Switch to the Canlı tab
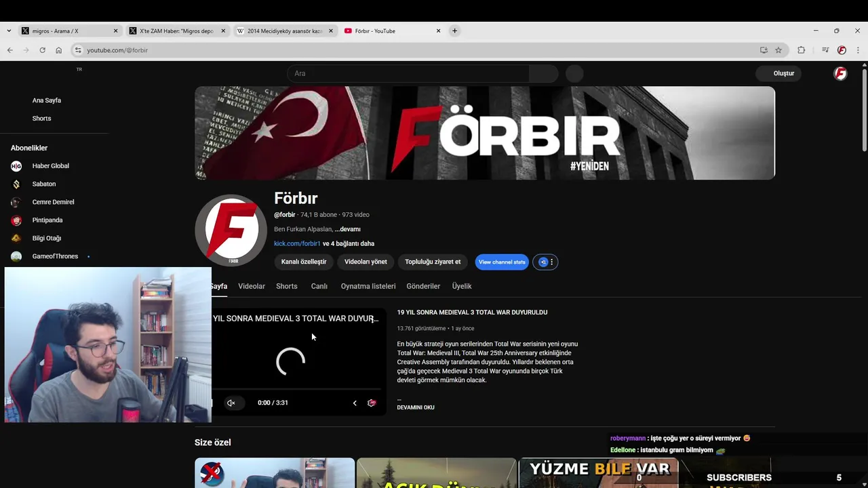 [319, 286]
